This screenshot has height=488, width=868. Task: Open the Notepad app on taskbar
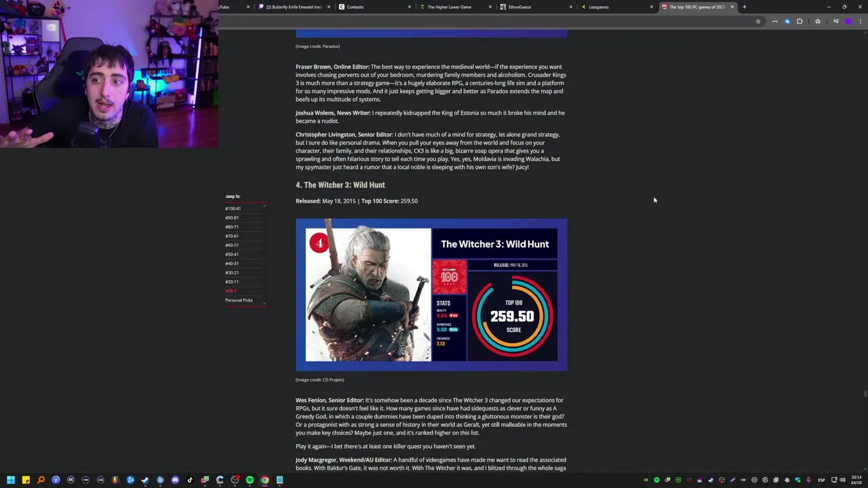click(279, 480)
